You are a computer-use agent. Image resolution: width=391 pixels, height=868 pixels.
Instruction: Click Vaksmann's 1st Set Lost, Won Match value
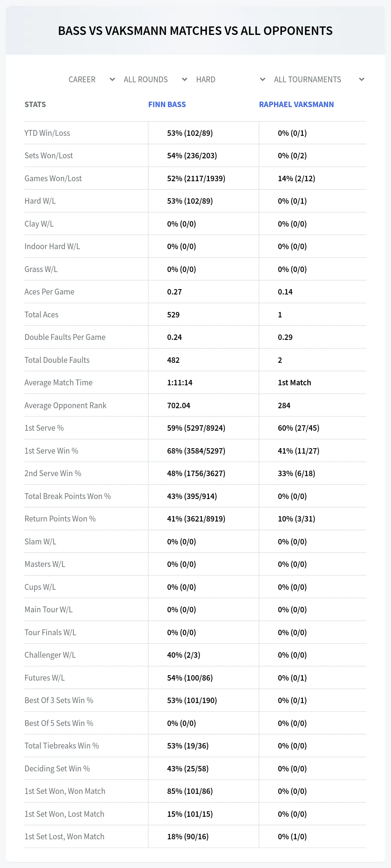point(292,837)
